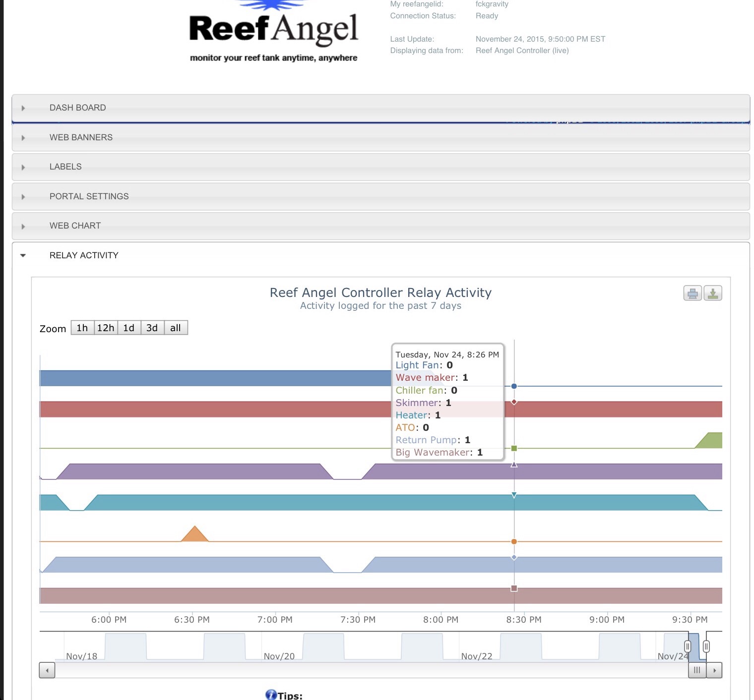Screen dimensions: 754x700
Task: Click the Last Update timestamp
Action: coord(540,39)
